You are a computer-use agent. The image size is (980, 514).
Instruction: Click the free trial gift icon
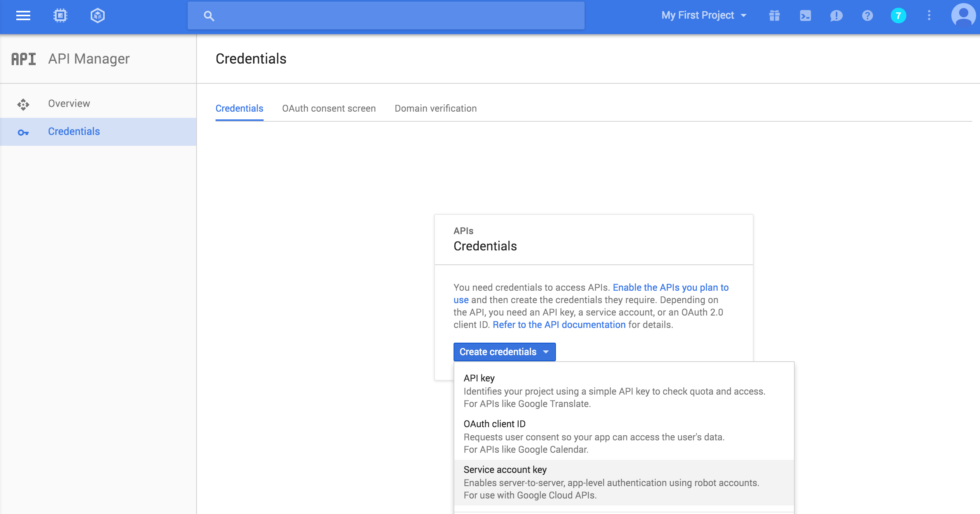coord(774,16)
